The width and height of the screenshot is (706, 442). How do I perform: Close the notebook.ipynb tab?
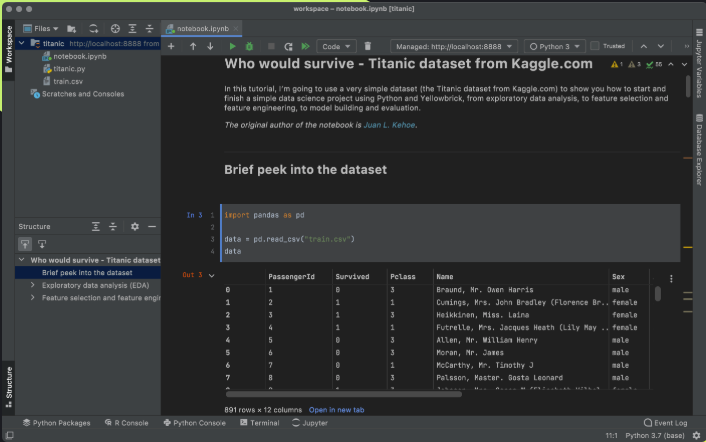tap(235, 28)
